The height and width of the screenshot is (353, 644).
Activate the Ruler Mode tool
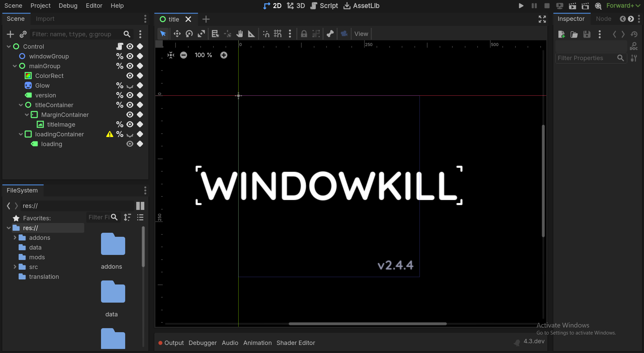click(x=251, y=34)
